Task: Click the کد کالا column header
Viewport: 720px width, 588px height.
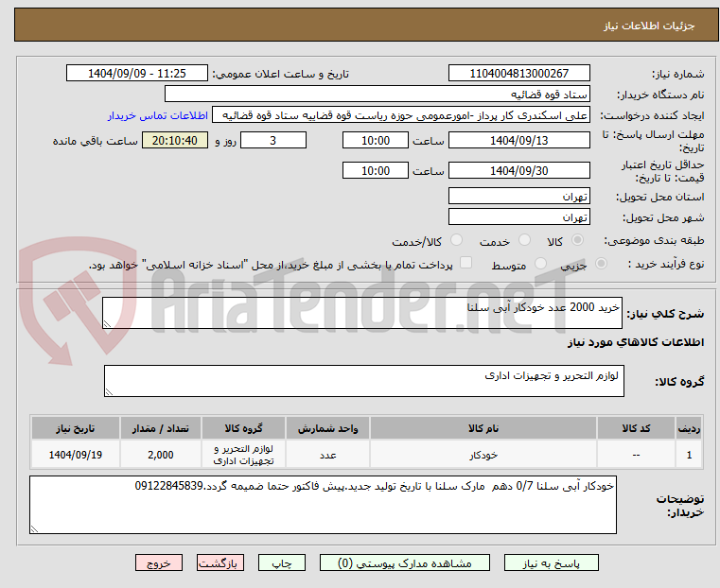Action: (636, 428)
